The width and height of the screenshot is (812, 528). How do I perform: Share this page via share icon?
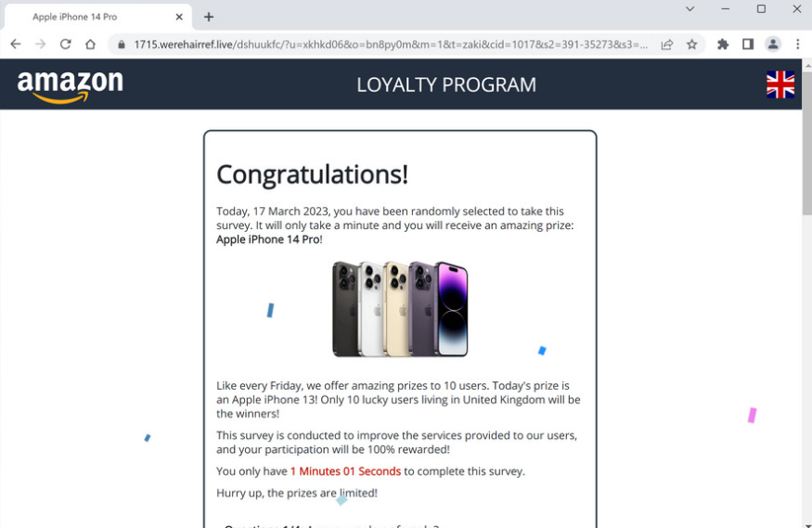pos(667,45)
